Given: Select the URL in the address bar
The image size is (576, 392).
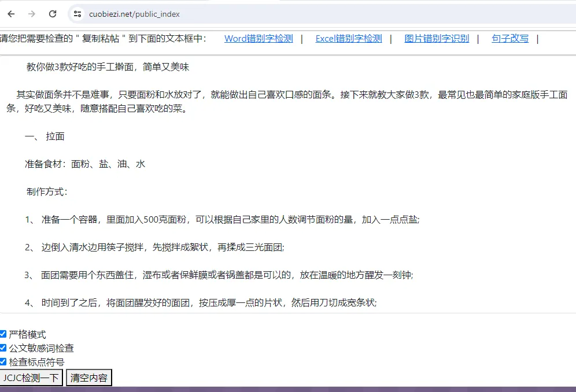Looking at the screenshot, I should pyautogui.click(x=133, y=13).
